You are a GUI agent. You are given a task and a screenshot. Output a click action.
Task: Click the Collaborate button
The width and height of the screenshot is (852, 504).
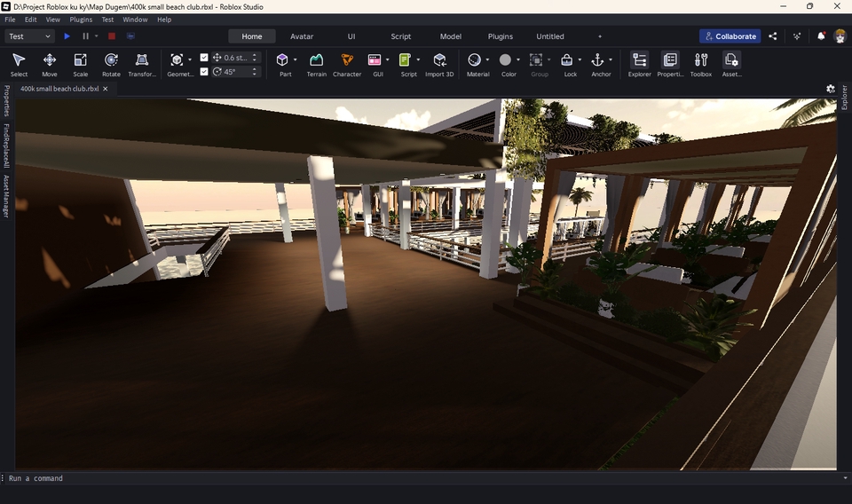(x=730, y=36)
